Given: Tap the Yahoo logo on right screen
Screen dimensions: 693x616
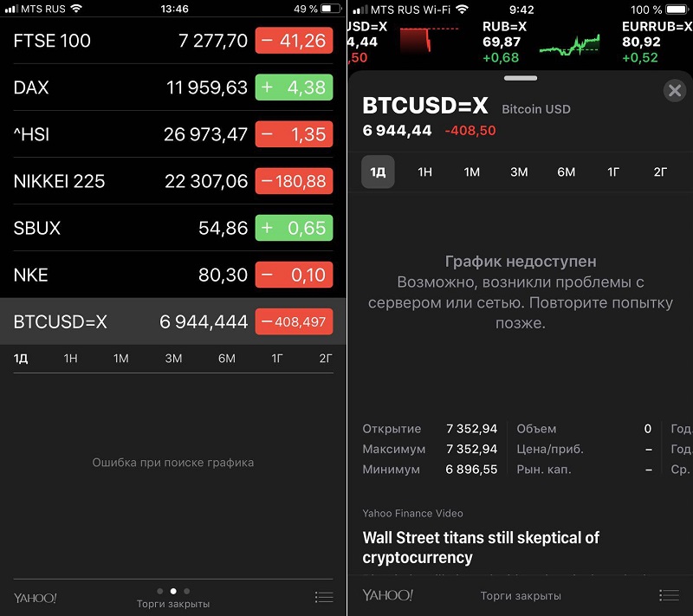Looking at the screenshot, I should pyautogui.click(x=387, y=595).
